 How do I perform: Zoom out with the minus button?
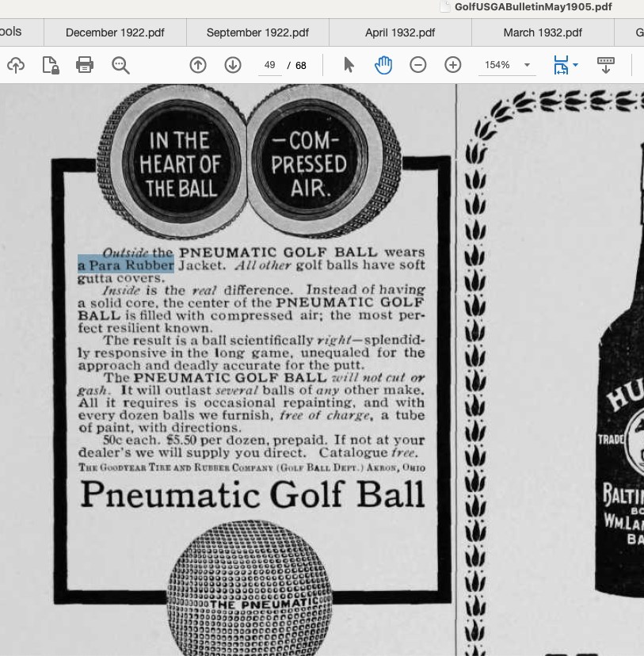[x=417, y=65]
